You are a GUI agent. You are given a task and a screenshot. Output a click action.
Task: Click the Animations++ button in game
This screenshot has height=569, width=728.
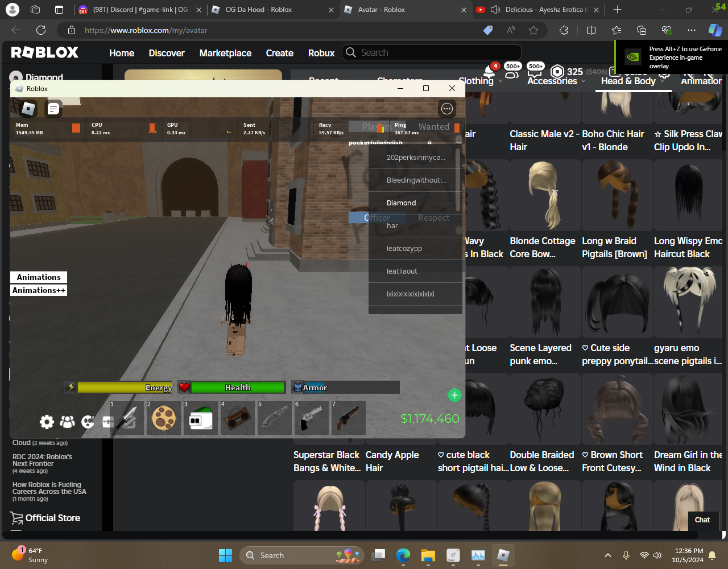point(39,290)
